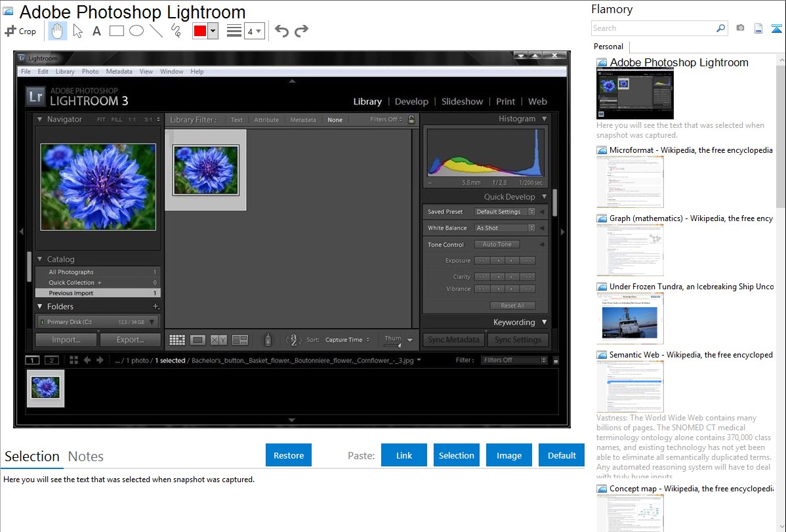Switch to the Notes tab
This screenshot has width=786, height=532.
point(86,457)
